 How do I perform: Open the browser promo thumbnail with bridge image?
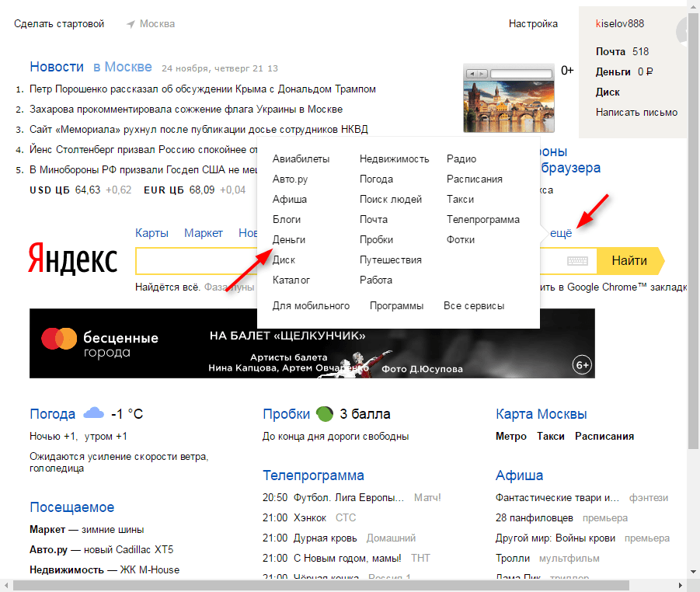pyautogui.click(x=509, y=98)
